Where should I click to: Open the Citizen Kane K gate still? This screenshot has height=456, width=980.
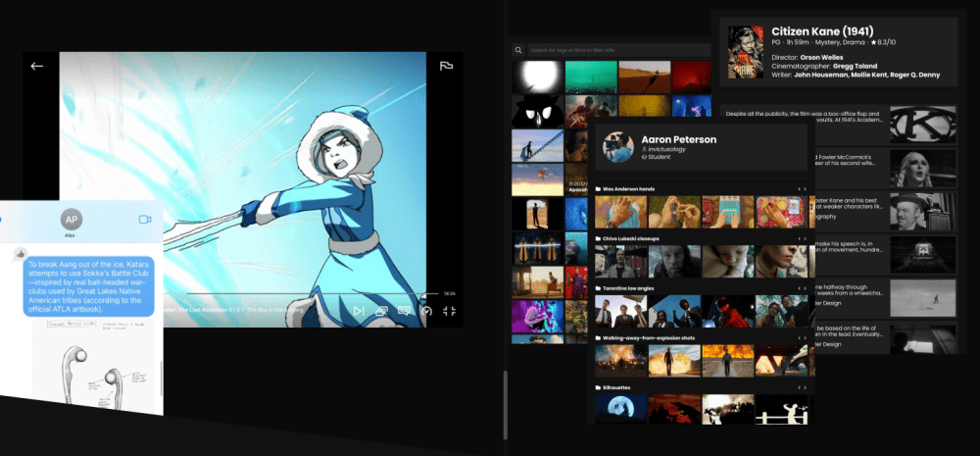(923, 125)
